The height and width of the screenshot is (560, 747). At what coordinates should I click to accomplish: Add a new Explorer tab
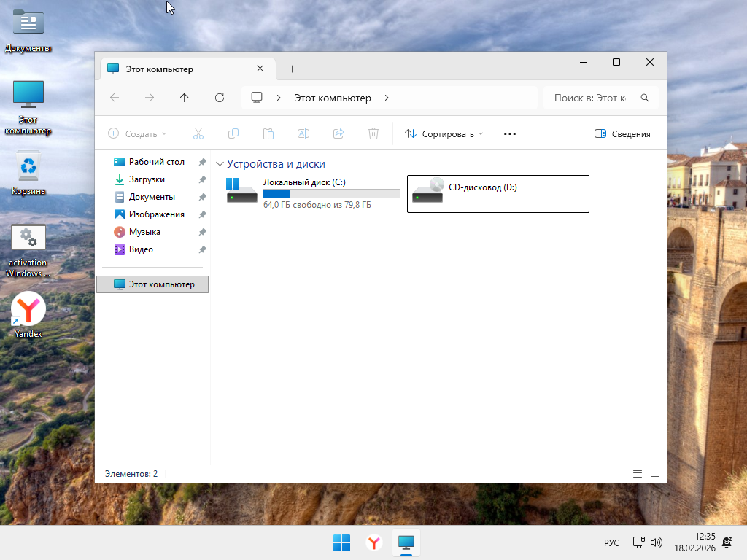coord(292,69)
